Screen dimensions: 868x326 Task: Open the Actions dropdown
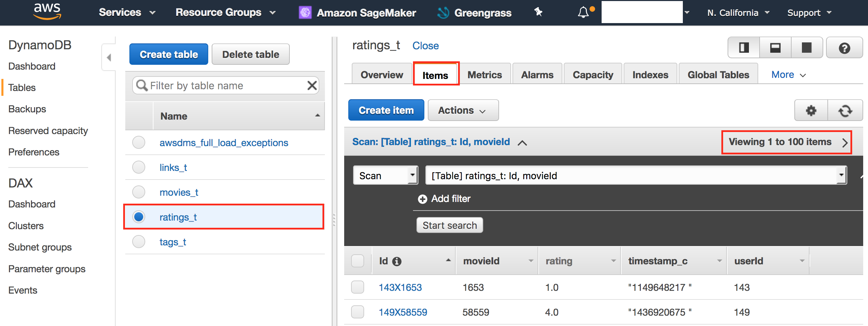coord(463,110)
